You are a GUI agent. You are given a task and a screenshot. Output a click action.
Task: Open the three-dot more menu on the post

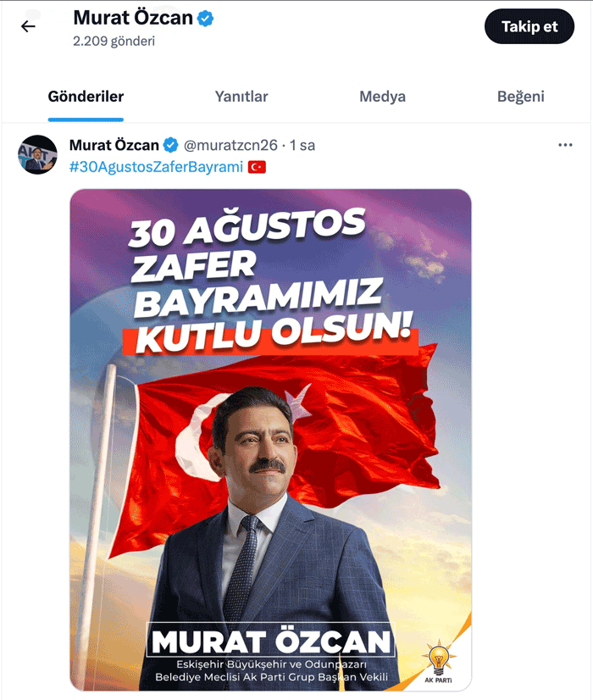(x=565, y=145)
